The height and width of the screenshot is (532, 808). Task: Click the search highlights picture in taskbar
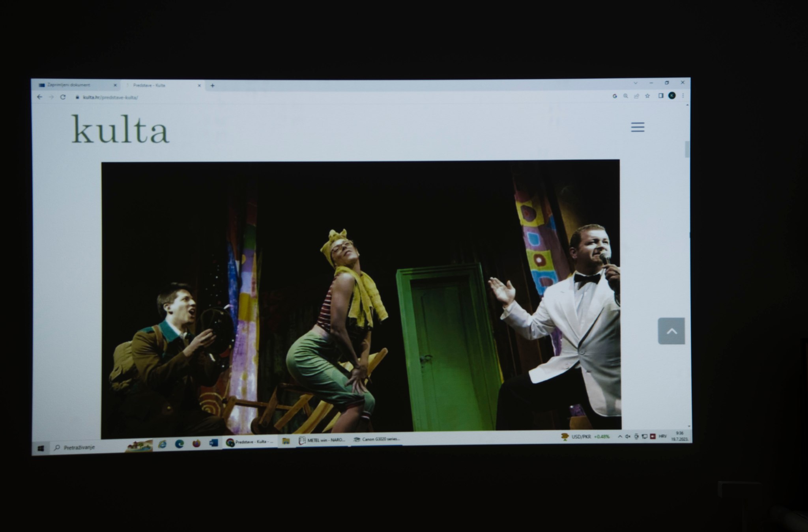(x=139, y=446)
